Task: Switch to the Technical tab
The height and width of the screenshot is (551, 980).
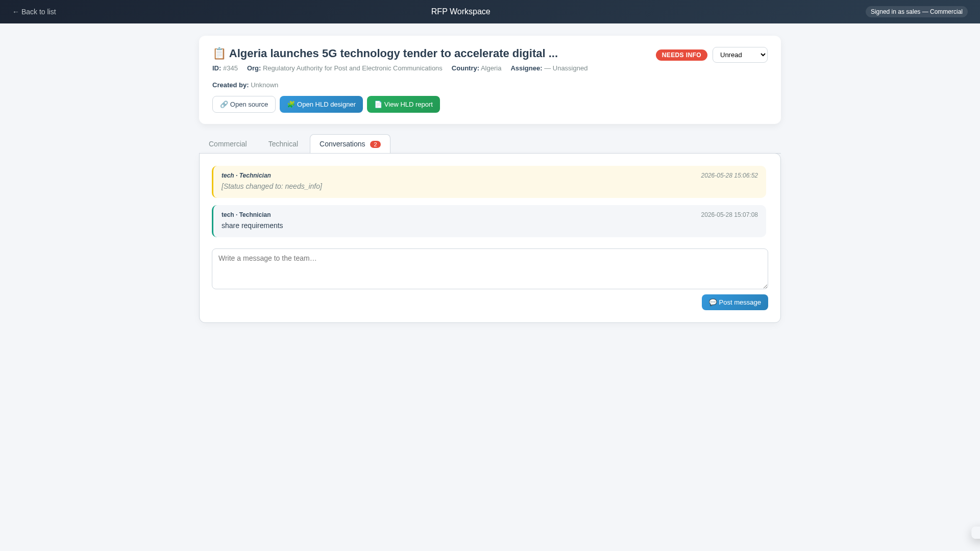Action: [x=283, y=144]
